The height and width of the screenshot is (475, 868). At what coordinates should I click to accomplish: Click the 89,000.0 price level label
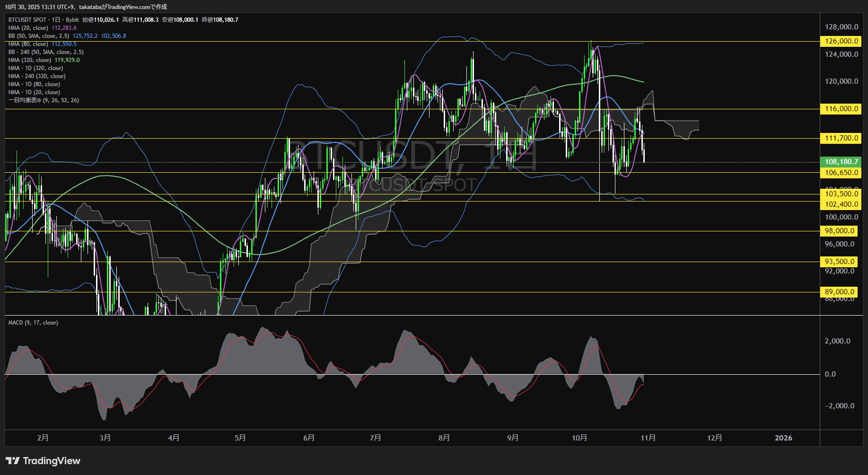(840, 292)
